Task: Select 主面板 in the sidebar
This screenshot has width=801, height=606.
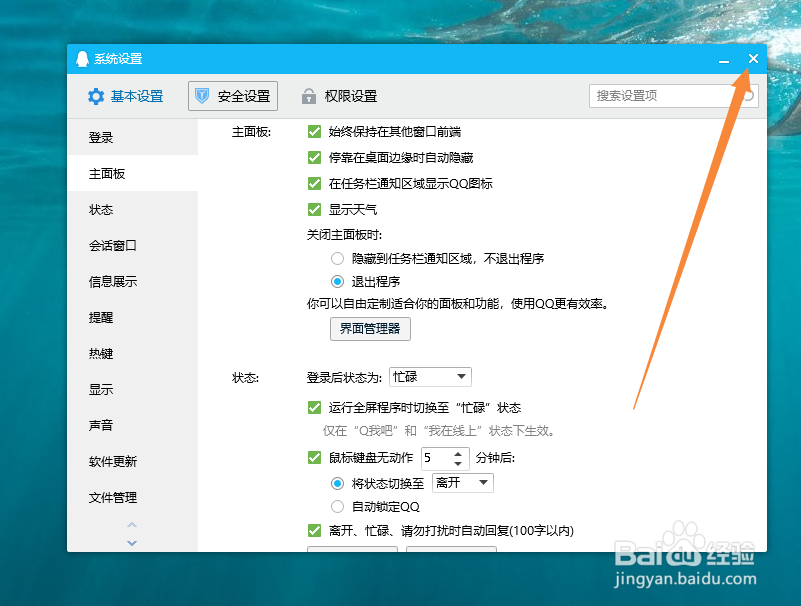Action: pyautogui.click(x=132, y=174)
